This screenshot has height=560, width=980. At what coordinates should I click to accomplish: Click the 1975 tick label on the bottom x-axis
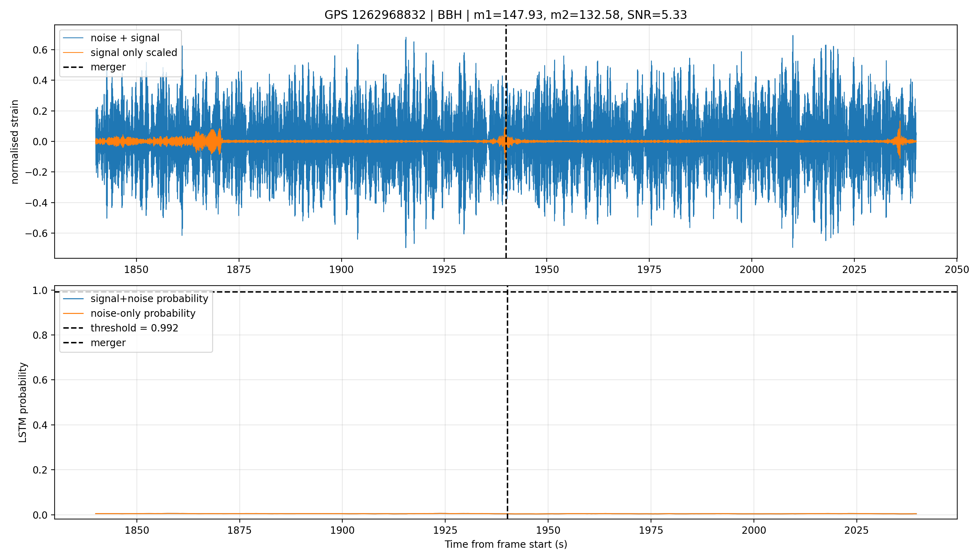[x=651, y=530]
